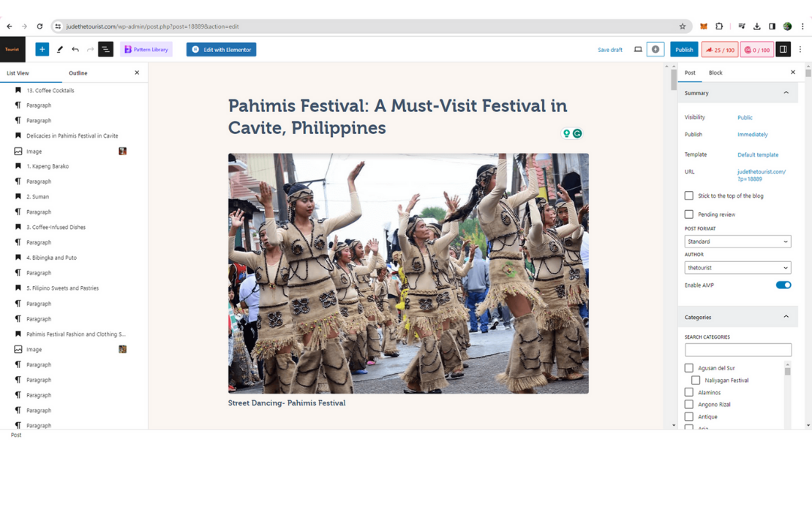Click the Grammarly icon beside the title
This screenshot has width=812, height=508.
pos(577,133)
